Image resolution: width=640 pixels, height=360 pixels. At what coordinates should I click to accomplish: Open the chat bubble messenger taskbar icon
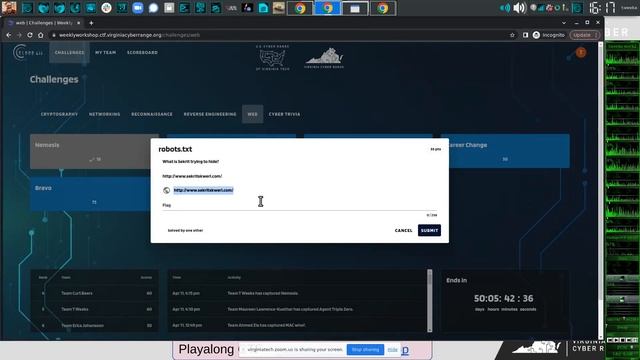point(153,8)
